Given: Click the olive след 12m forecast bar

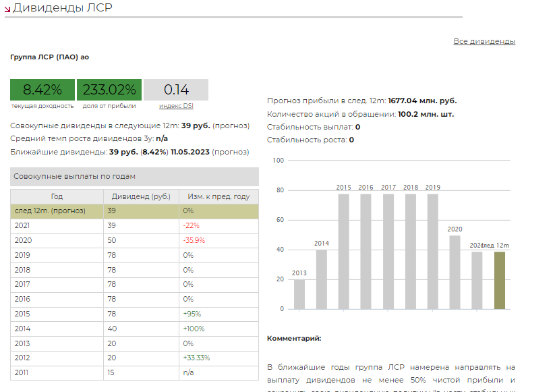Looking at the screenshot, I should [500, 281].
